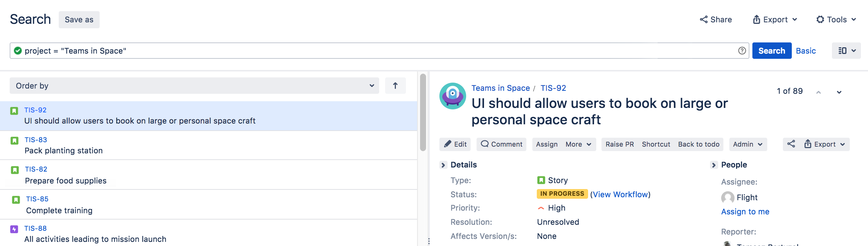868x246 pixels.
Task: Go to next issue with down chevron
Action: click(839, 92)
